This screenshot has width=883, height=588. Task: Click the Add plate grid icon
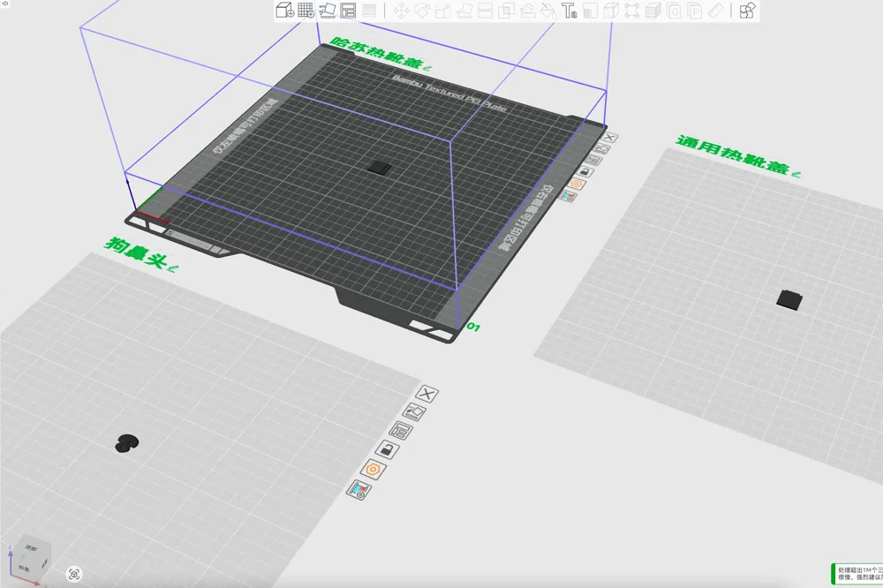click(x=306, y=10)
